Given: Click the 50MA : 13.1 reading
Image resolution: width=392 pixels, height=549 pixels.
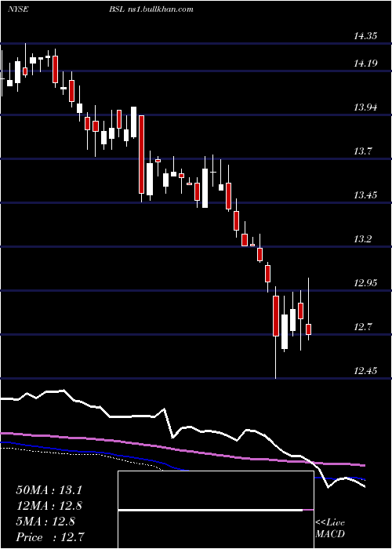Looking at the screenshot, I should 49,490.
